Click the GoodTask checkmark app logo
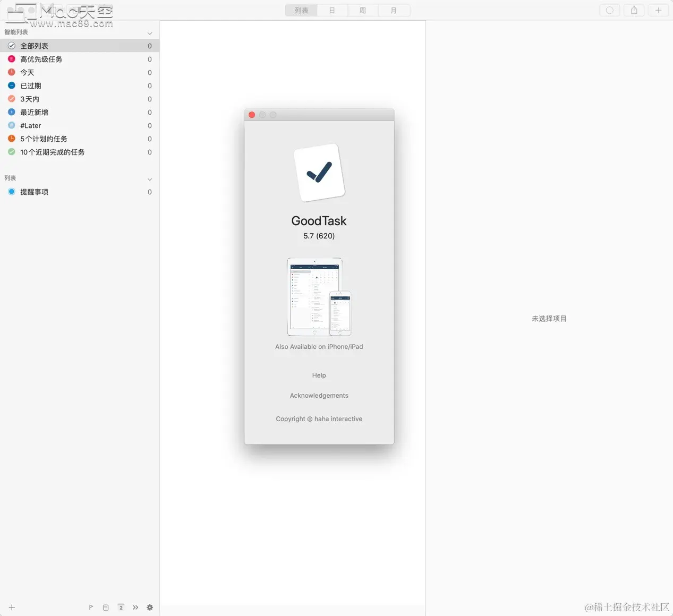 (319, 173)
